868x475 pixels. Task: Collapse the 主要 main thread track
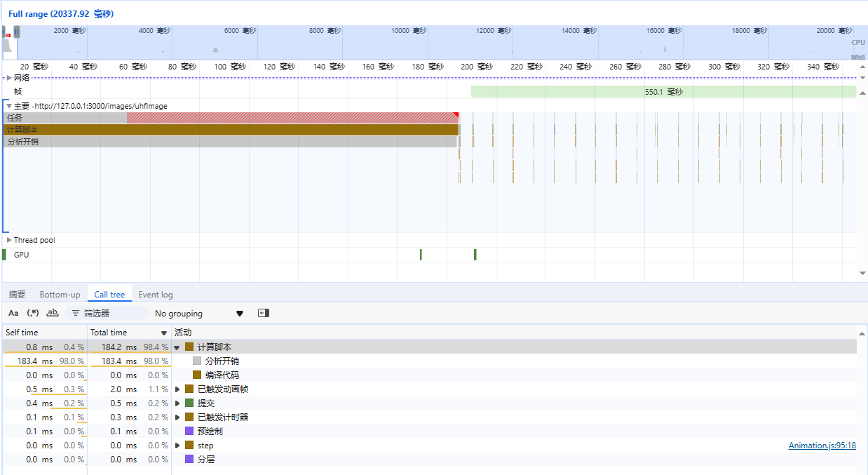[9, 106]
